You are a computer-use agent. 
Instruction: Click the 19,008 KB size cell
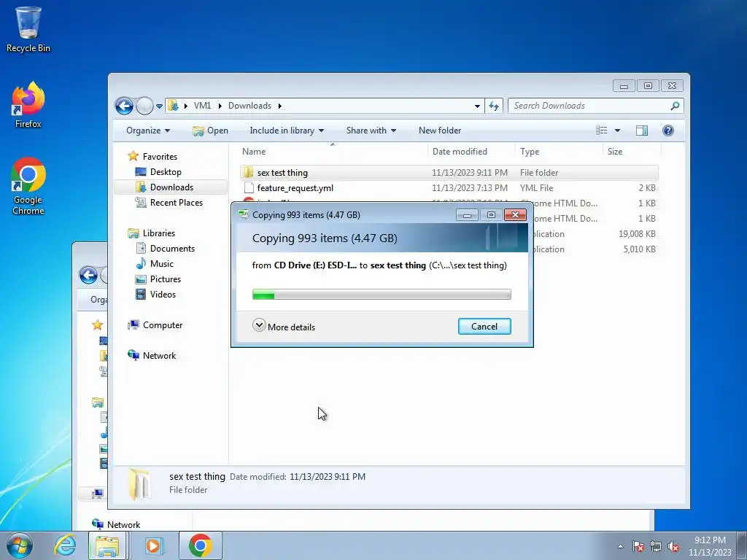[637, 234]
